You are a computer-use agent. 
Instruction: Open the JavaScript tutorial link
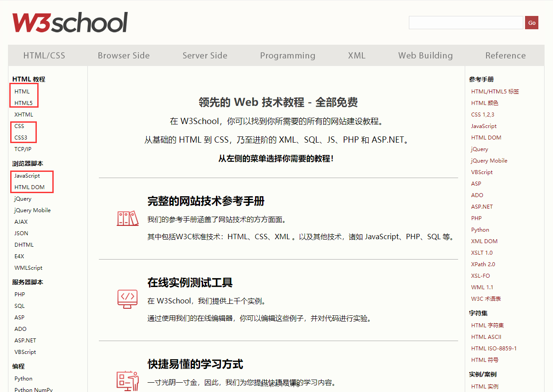point(27,175)
